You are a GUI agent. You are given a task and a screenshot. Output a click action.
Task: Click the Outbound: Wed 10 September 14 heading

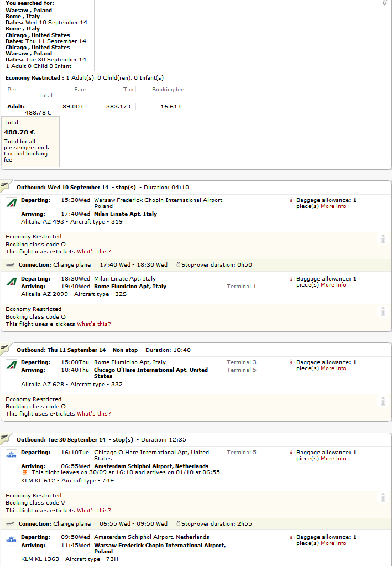click(62, 188)
